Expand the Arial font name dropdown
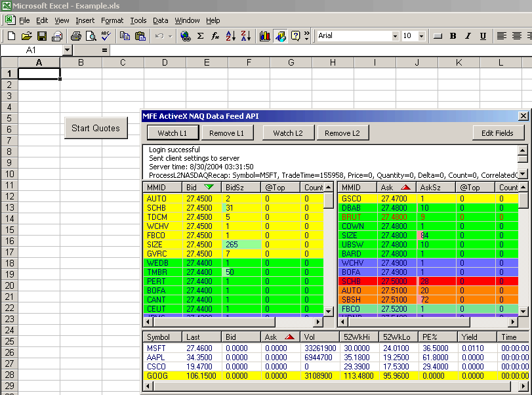The width and height of the screenshot is (532, 395). 394,36
